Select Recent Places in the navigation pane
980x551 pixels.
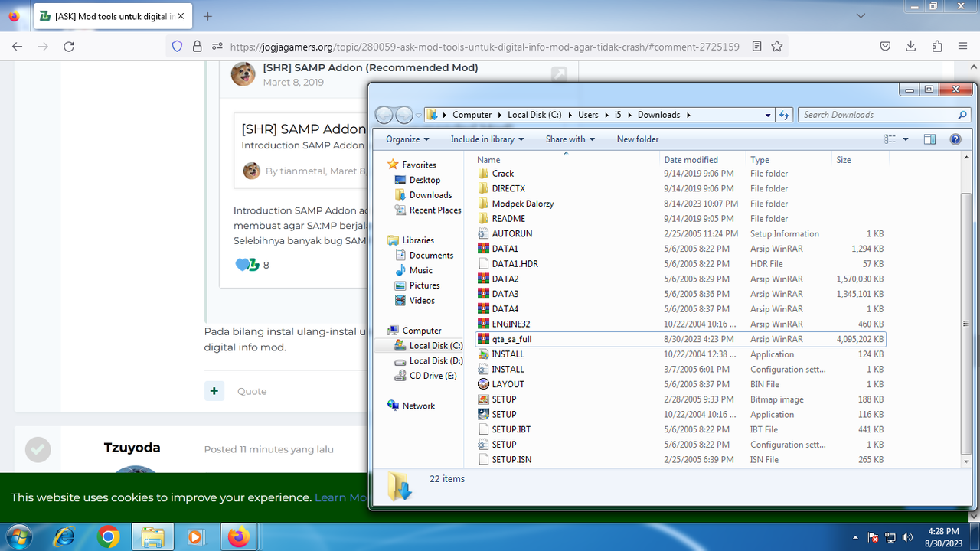(427, 210)
